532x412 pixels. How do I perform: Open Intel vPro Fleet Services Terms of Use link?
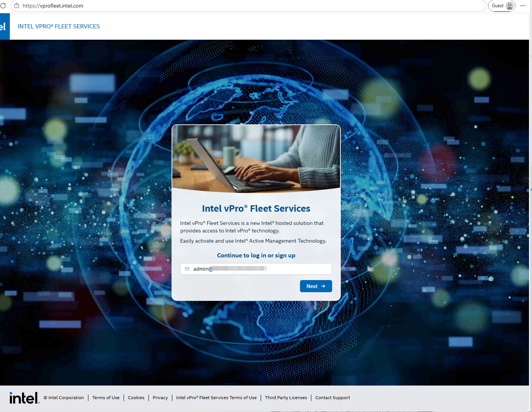[217, 398]
